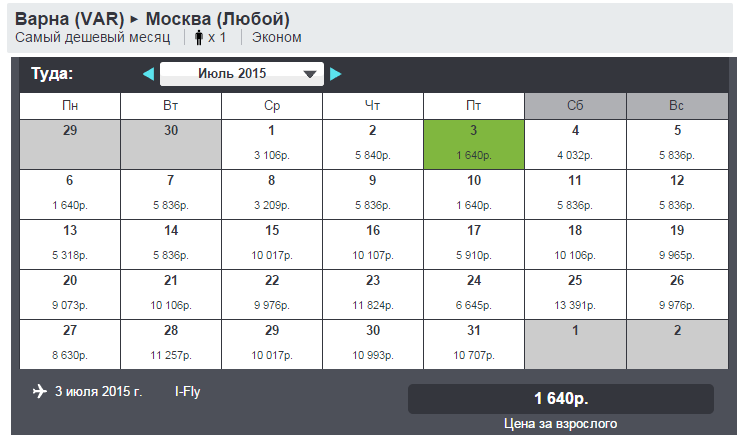Viewport: 744px width, 439px height.
Task: Click the Сб weekday column header
Action: coord(575,106)
